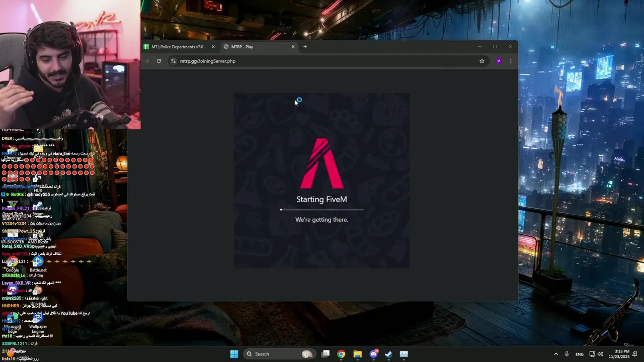
Task: Show hidden system tray icons
Action: click(556, 354)
